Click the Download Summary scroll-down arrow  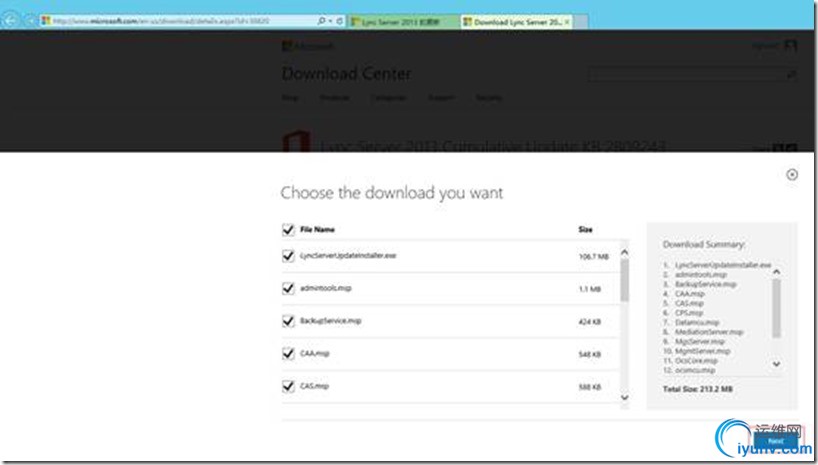[776, 364]
